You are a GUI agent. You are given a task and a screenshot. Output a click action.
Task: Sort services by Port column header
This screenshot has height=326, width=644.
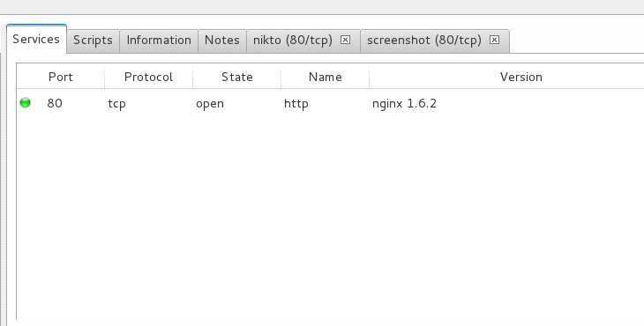[60, 77]
